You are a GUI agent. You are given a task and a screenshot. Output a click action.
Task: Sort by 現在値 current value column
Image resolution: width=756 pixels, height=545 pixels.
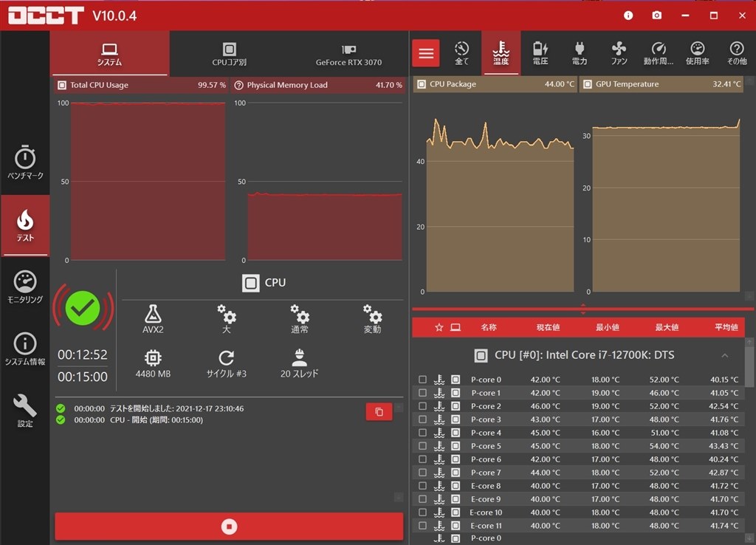click(549, 327)
